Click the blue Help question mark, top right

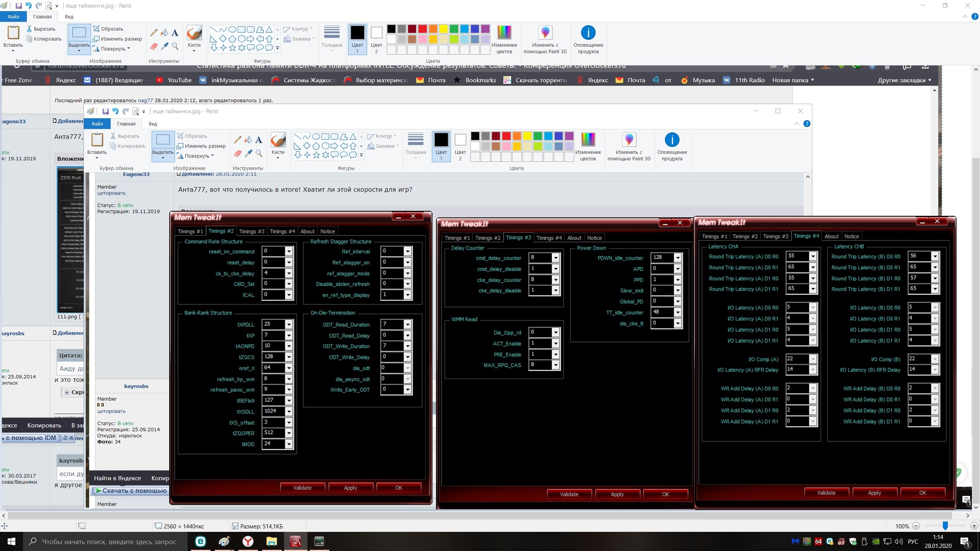[x=975, y=16]
